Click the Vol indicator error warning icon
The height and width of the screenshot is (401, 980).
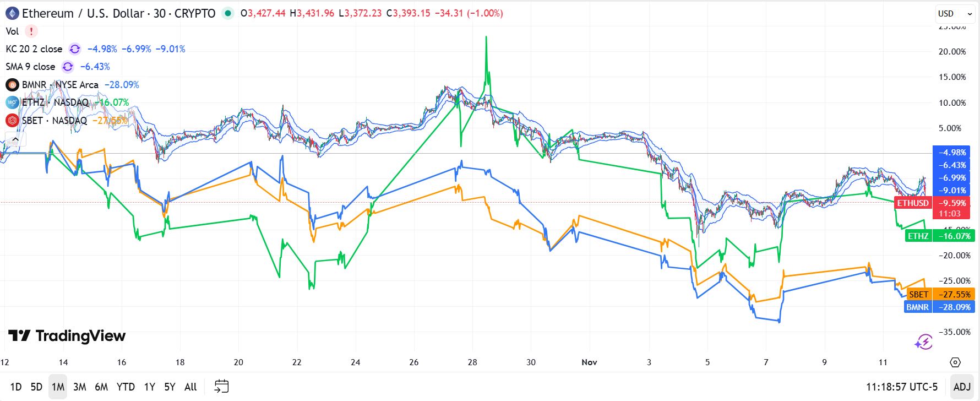point(31,31)
